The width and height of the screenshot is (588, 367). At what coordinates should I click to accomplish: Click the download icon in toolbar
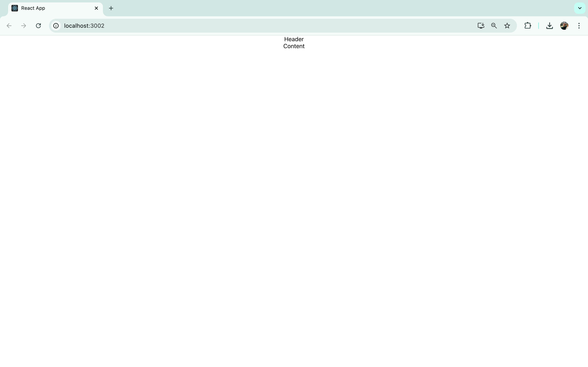click(x=549, y=25)
